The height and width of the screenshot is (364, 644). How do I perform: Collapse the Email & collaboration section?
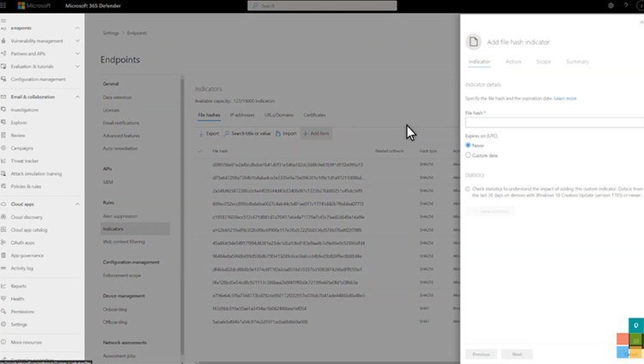pos(77,97)
